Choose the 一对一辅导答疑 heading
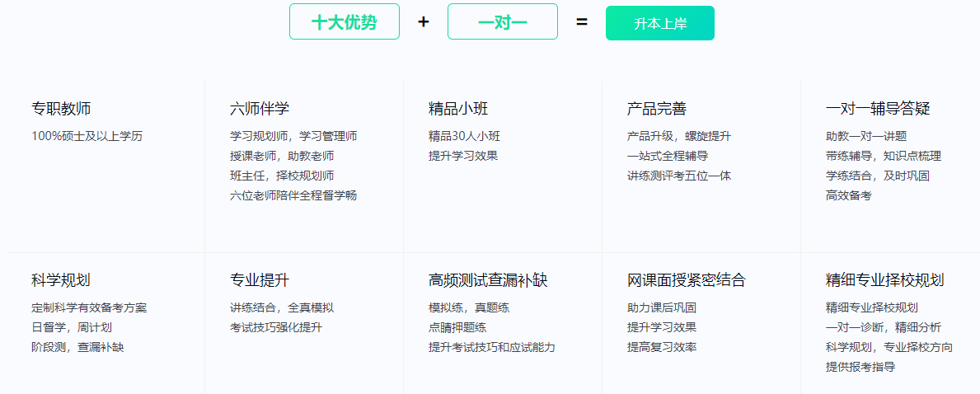The image size is (980, 394). (x=878, y=109)
